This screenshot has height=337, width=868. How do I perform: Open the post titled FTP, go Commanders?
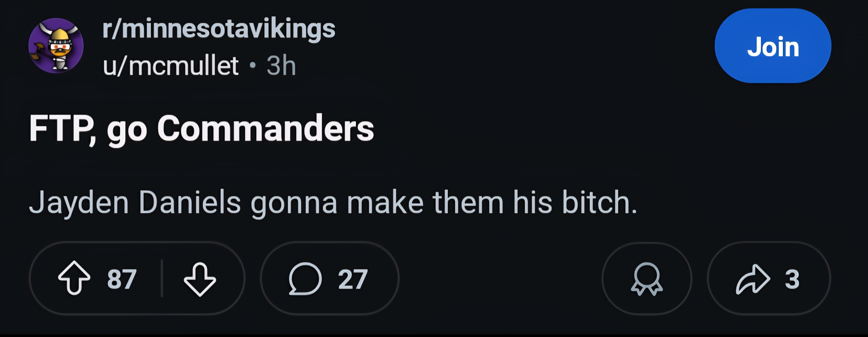(x=202, y=129)
